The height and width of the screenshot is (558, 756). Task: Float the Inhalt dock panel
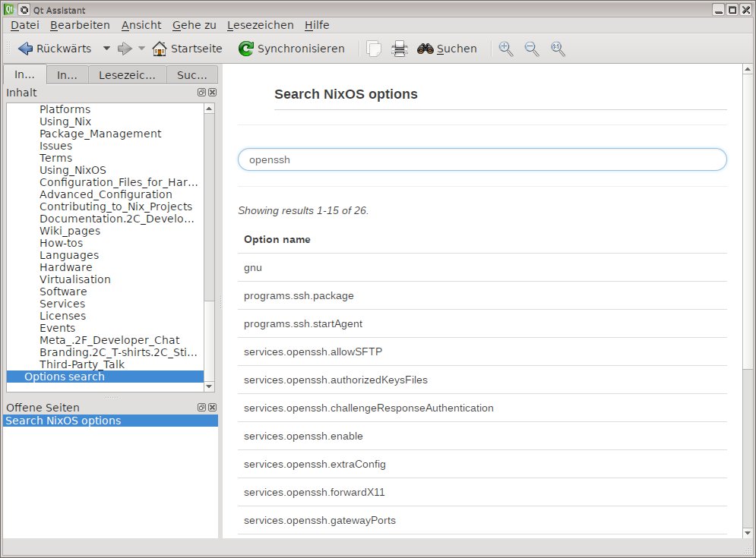coord(201,92)
